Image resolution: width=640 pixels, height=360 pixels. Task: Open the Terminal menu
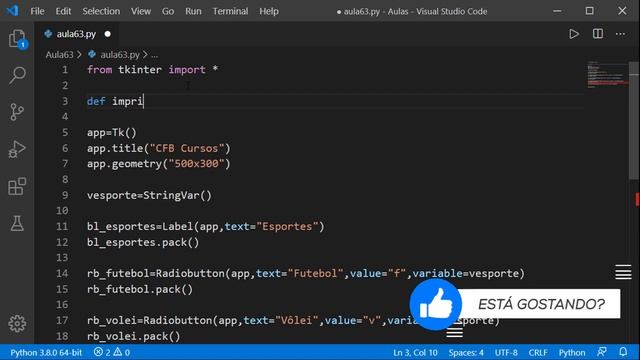coord(230,11)
